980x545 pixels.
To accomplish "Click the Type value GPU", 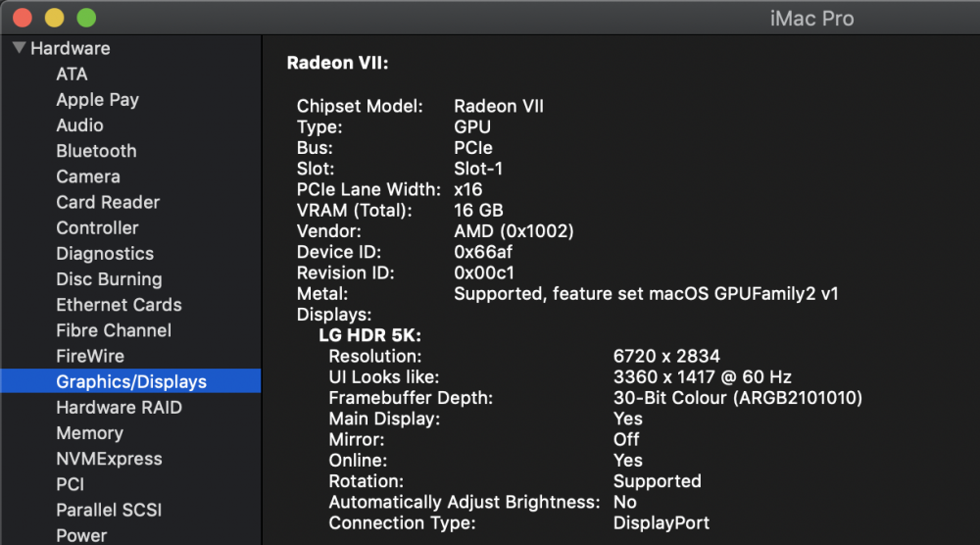I will [472, 126].
